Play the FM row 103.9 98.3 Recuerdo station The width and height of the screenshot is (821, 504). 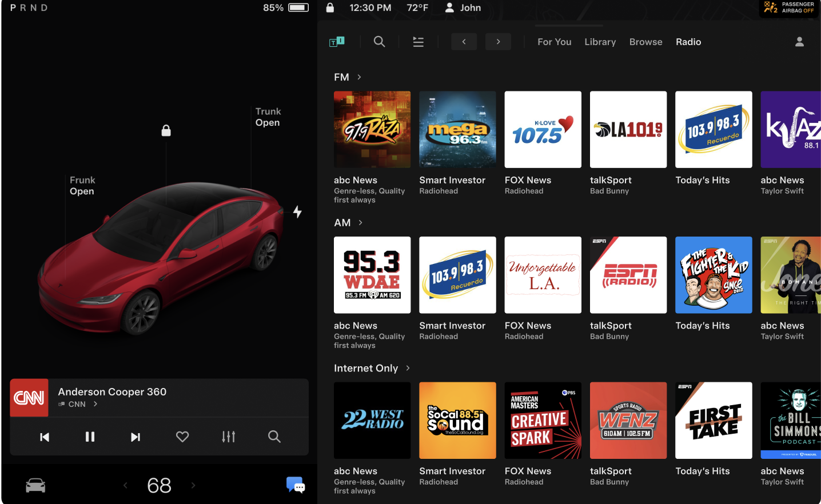pos(714,130)
